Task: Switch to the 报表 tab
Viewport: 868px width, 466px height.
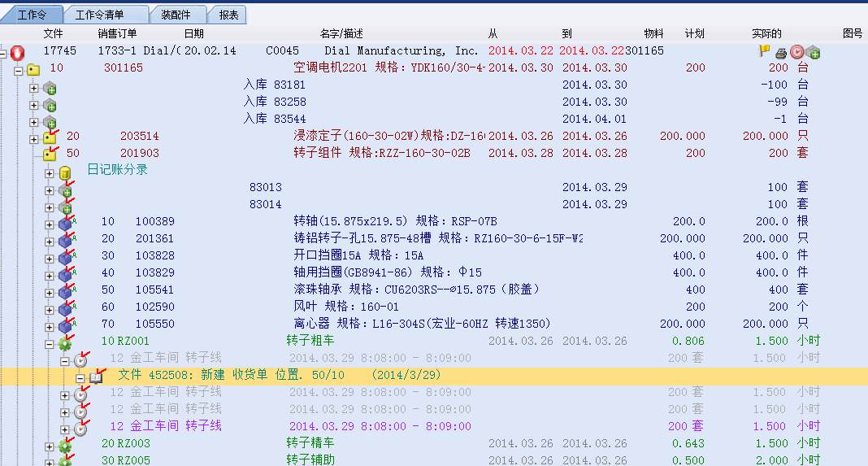Action: click(228, 15)
